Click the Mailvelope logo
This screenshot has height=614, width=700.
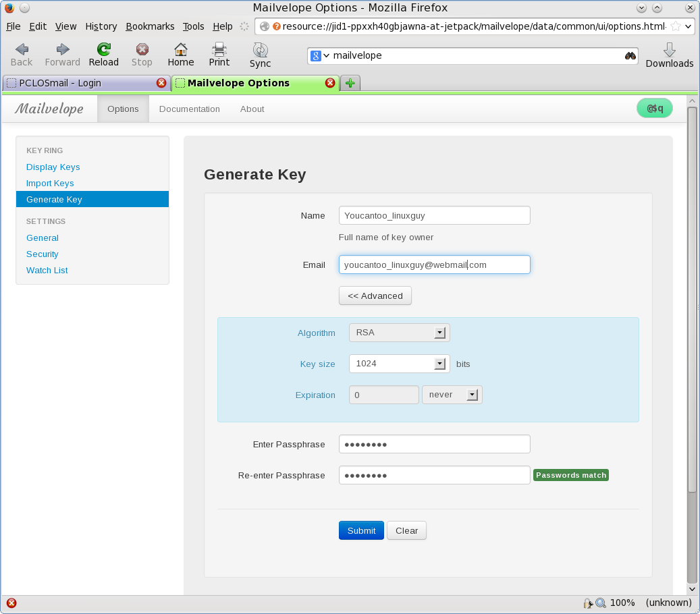coord(49,109)
